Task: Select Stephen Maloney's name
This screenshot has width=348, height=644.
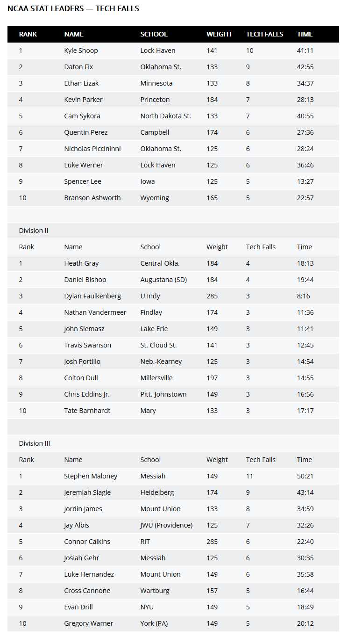Action: (91, 476)
